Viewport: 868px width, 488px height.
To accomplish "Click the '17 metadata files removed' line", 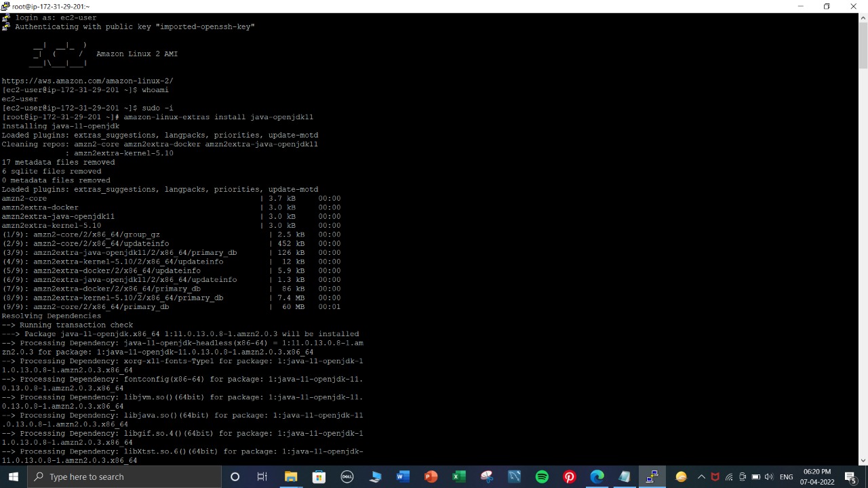I will click(58, 162).
